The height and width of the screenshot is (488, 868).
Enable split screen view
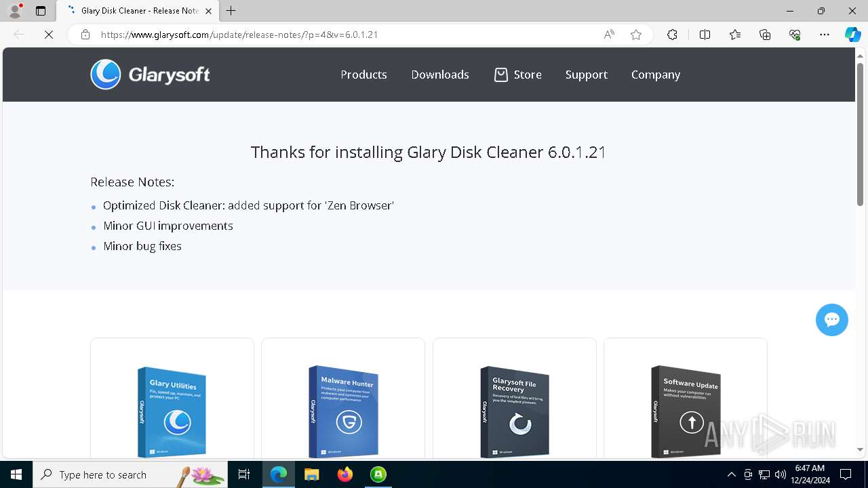(x=705, y=35)
